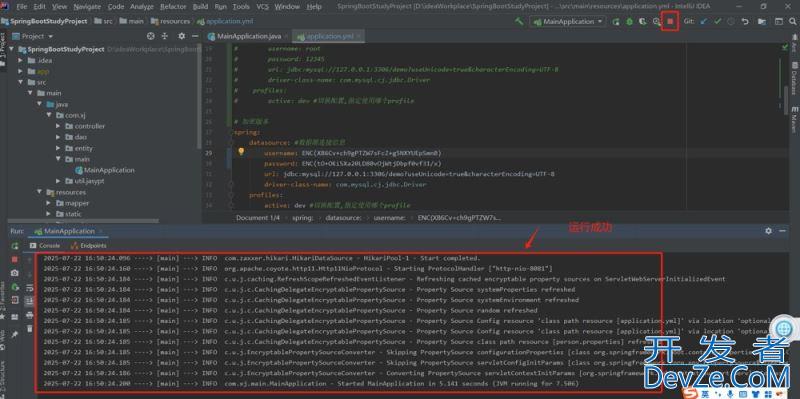Screen dimensions: 800x399
Task: Click the camera thread dump icon
Action: pyautogui.click(x=15, y=273)
